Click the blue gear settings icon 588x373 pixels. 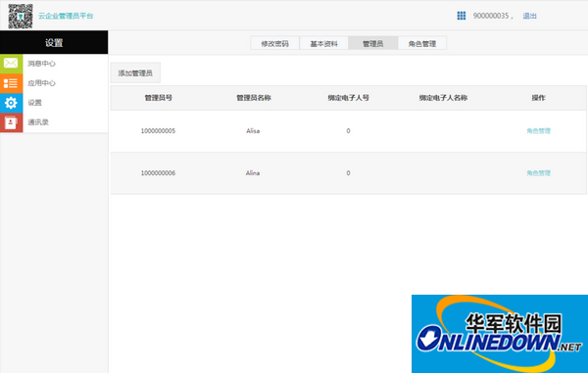click(11, 103)
